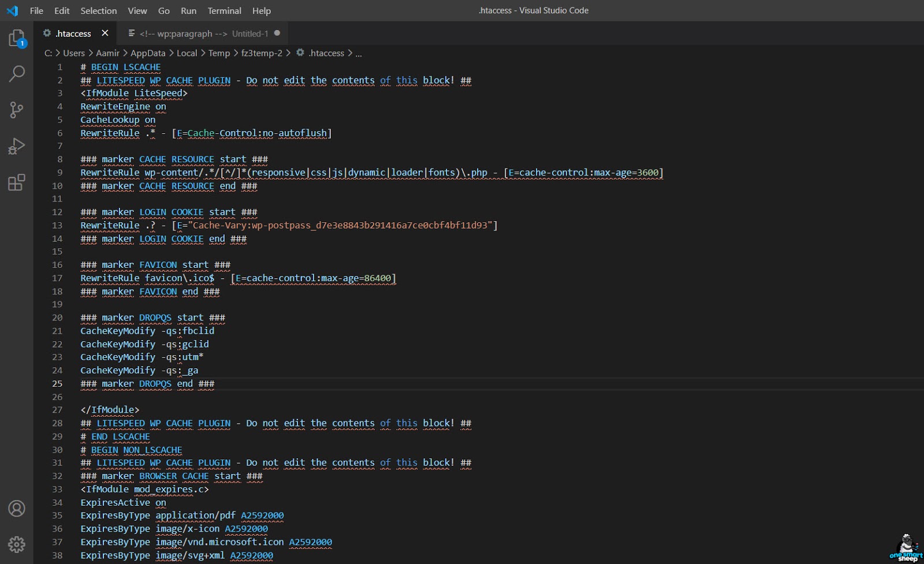This screenshot has height=564, width=924.
Task: Click the VS Code logo in title bar
Action: tap(12, 10)
